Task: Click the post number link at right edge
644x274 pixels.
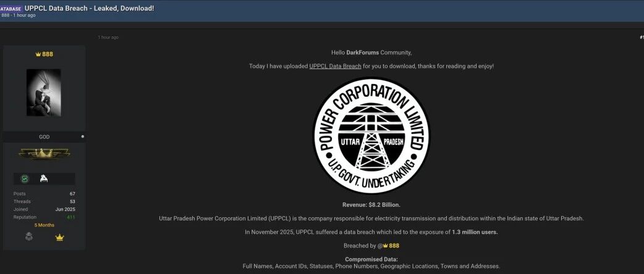Action: tap(642, 37)
